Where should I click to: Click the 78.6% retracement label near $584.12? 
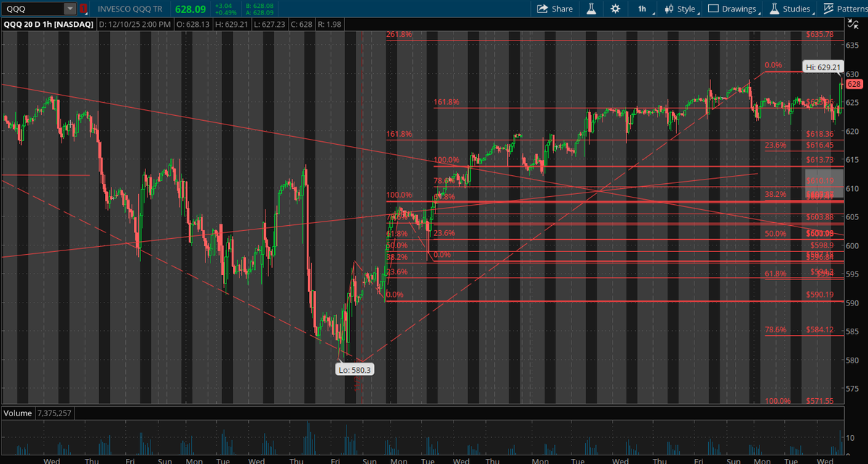click(775, 329)
